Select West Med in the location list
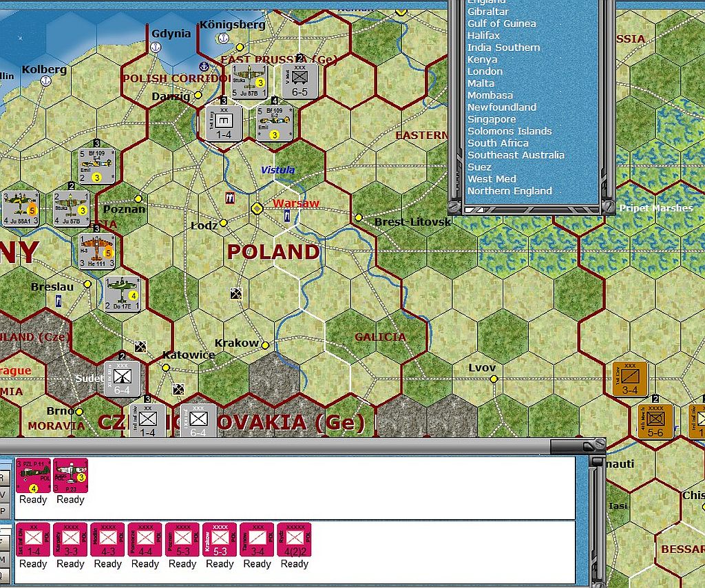 [x=492, y=179]
